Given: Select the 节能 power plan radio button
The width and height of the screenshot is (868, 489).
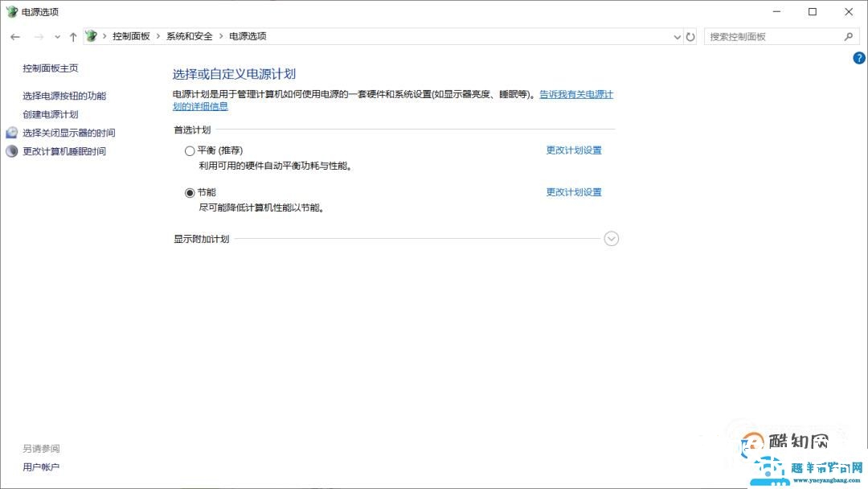Looking at the screenshot, I should click(190, 192).
